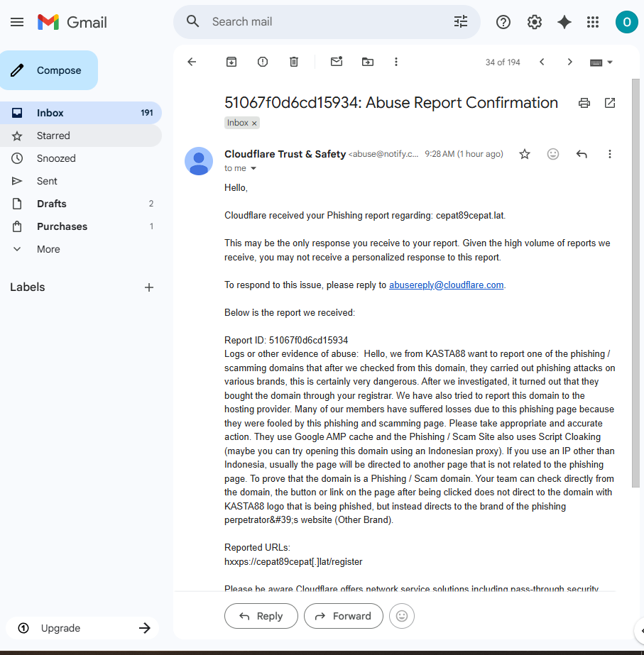Add emoji reaction beside Forward button
This screenshot has height=655, width=644.
tap(402, 616)
